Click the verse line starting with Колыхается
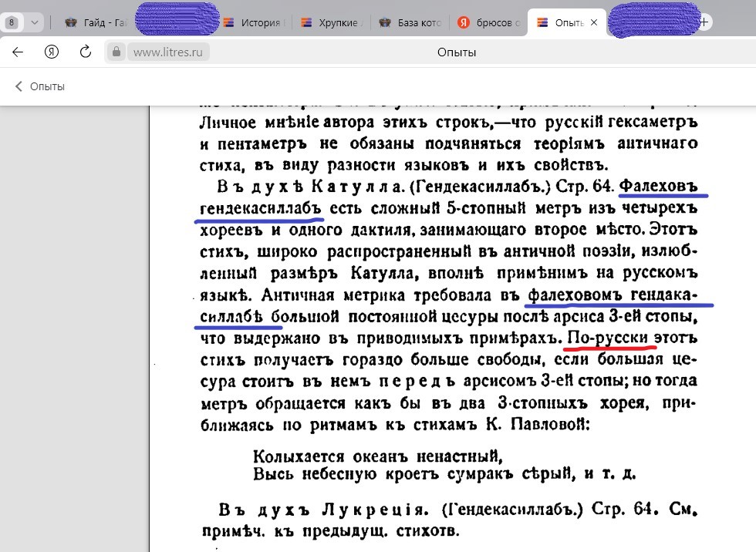 click(x=378, y=455)
